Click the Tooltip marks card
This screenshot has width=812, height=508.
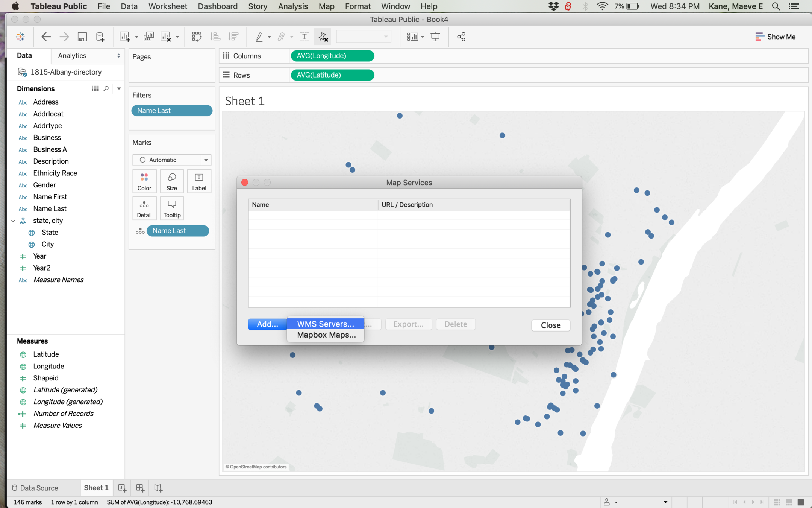point(172,208)
